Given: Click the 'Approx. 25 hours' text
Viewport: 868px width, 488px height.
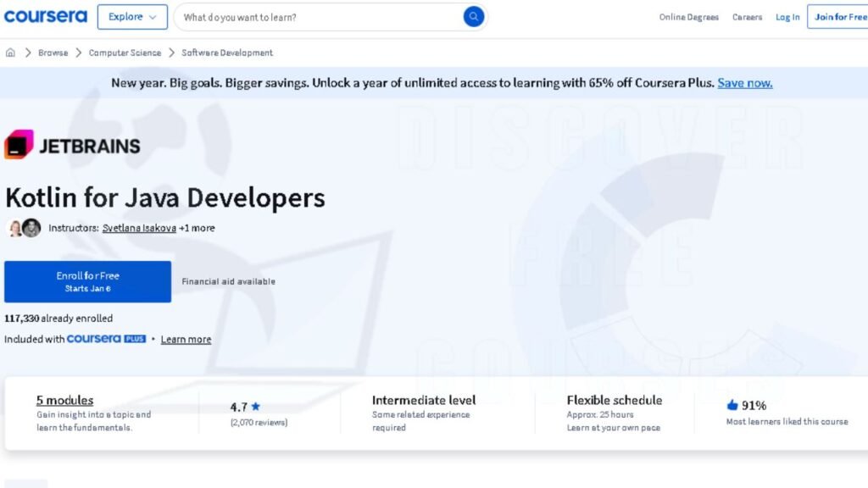Looking at the screenshot, I should (600, 414).
